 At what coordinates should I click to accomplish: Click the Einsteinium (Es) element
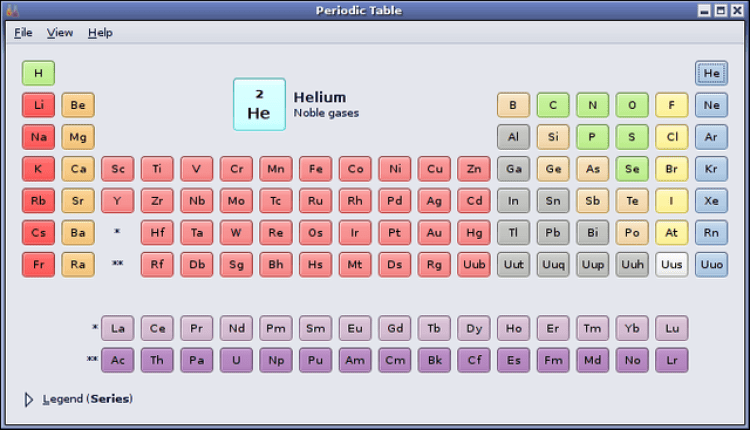coord(513,360)
